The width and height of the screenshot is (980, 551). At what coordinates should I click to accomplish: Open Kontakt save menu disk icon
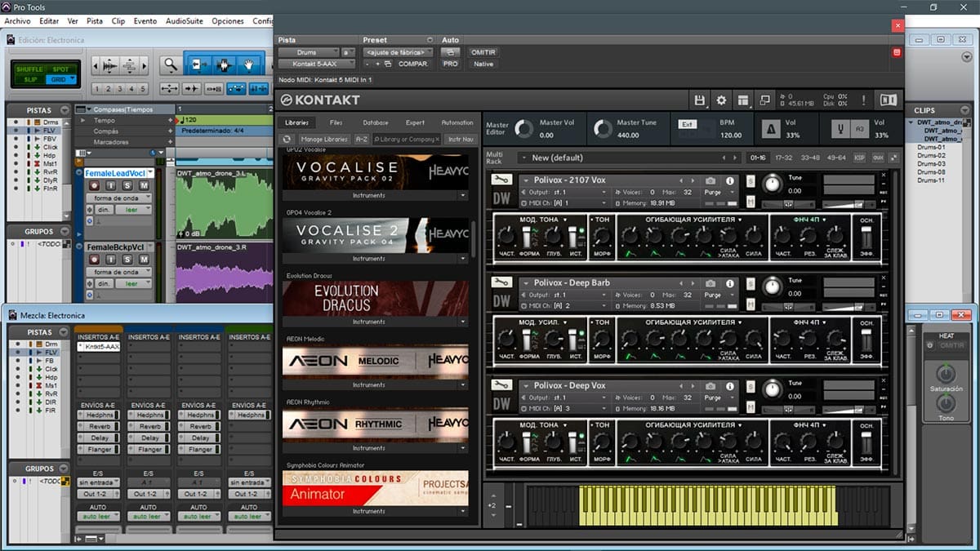(700, 100)
